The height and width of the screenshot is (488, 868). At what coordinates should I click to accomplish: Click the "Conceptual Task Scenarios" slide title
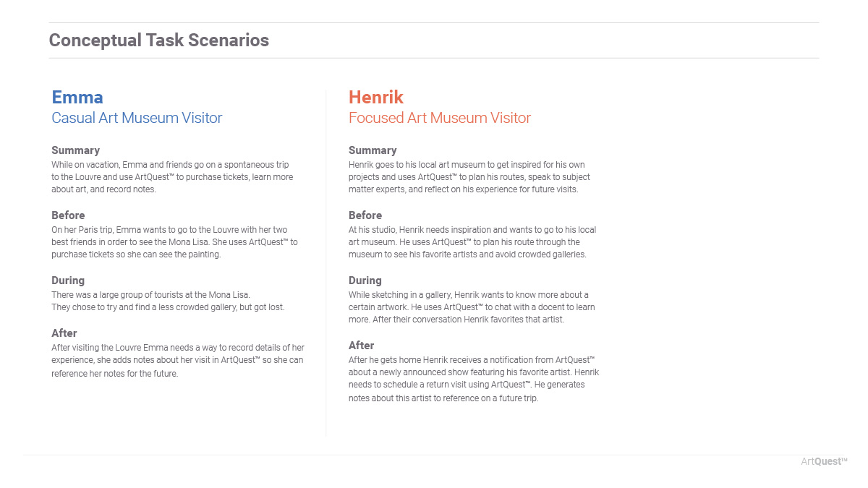pyautogui.click(x=158, y=40)
